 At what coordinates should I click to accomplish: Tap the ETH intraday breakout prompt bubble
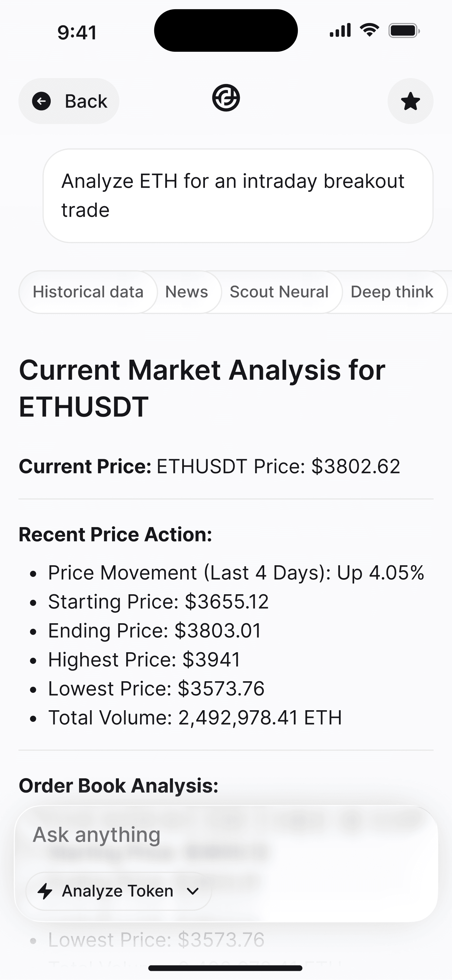[238, 196]
